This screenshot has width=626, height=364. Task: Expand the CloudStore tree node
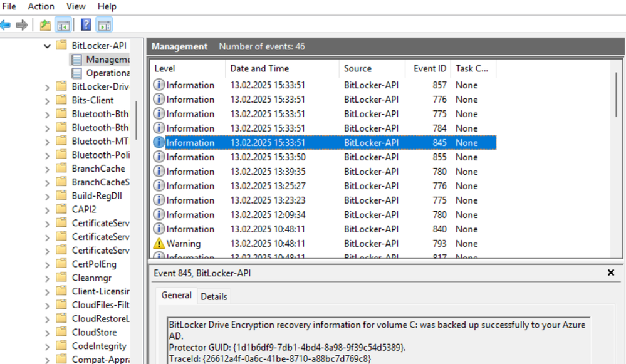pyautogui.click(x=47, y=333)
